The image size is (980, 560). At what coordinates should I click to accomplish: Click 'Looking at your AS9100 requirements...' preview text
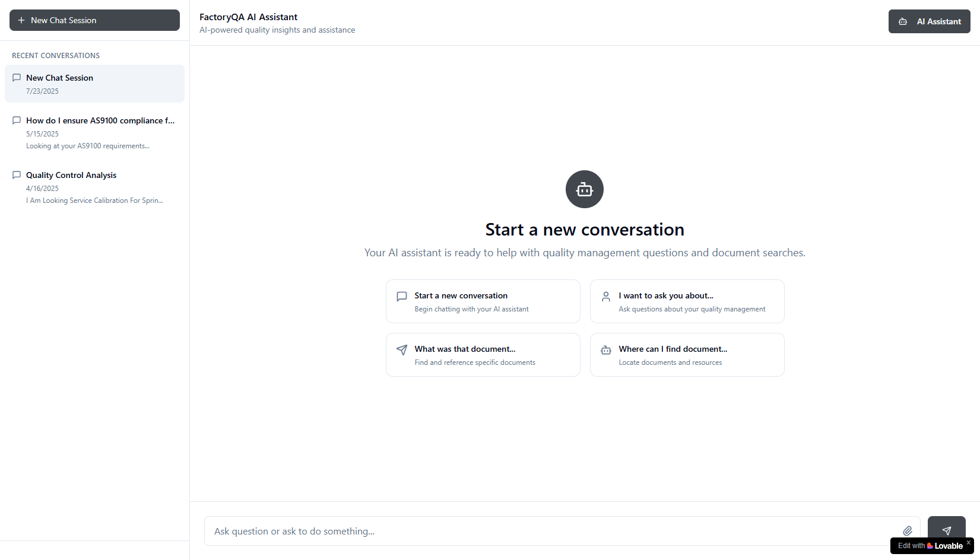(88, 146)
